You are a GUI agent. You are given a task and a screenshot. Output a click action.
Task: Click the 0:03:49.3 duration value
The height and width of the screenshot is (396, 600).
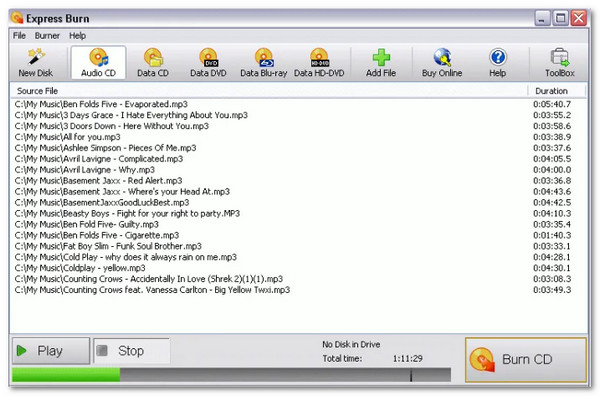pos(552,290)
